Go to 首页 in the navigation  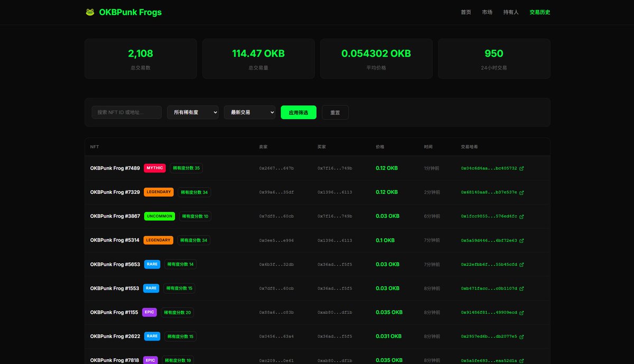(x=466, y=12)
